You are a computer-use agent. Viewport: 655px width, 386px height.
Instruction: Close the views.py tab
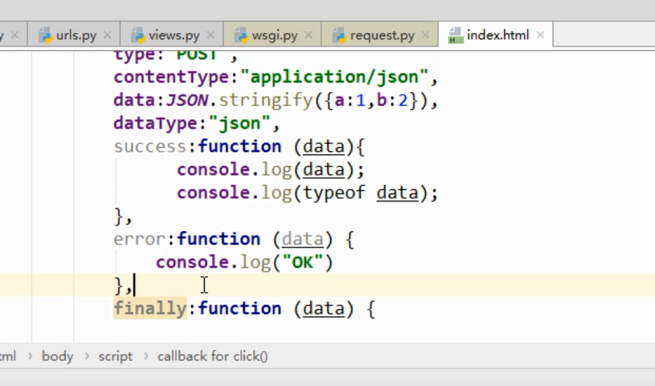click(x=211, y=35)
